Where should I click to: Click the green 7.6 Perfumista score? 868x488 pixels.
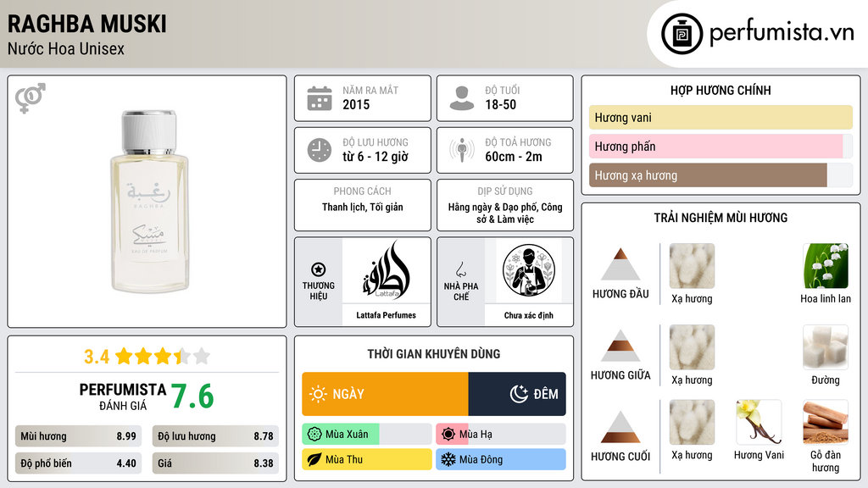pos(192,396)
